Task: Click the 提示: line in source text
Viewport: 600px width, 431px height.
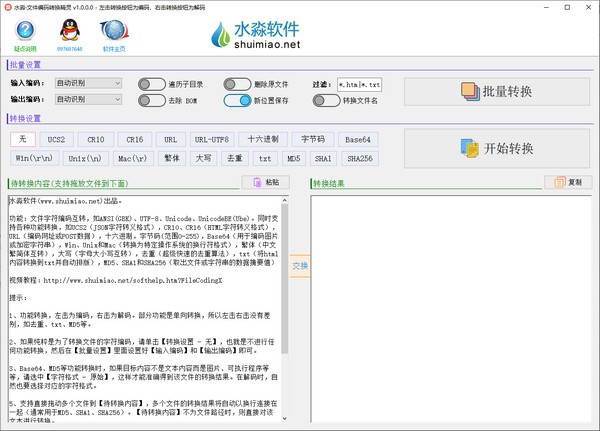Action: pos(18,298)
